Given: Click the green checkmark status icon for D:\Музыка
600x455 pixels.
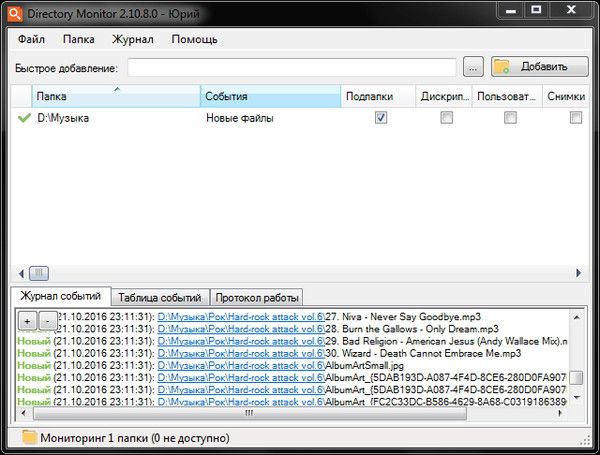Looking at the screenshot, I should pos(23,118).
